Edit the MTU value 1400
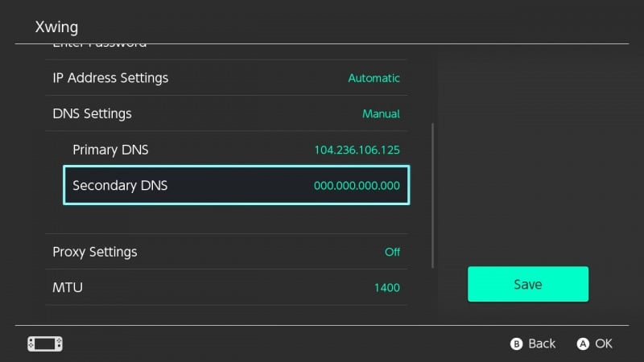The height and width of the screenshot is (362, 644). point(387,288)
